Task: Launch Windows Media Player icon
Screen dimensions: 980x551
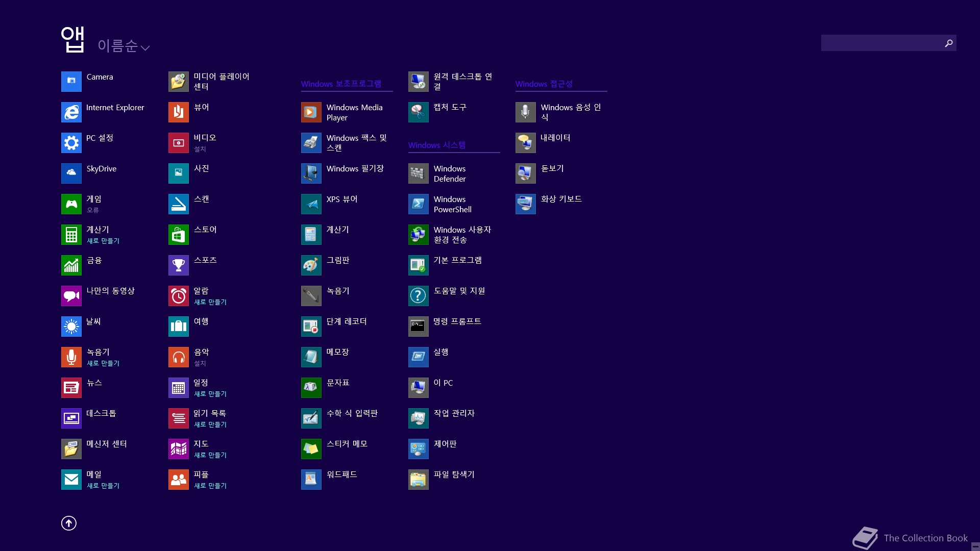Action: coord(311,112)
